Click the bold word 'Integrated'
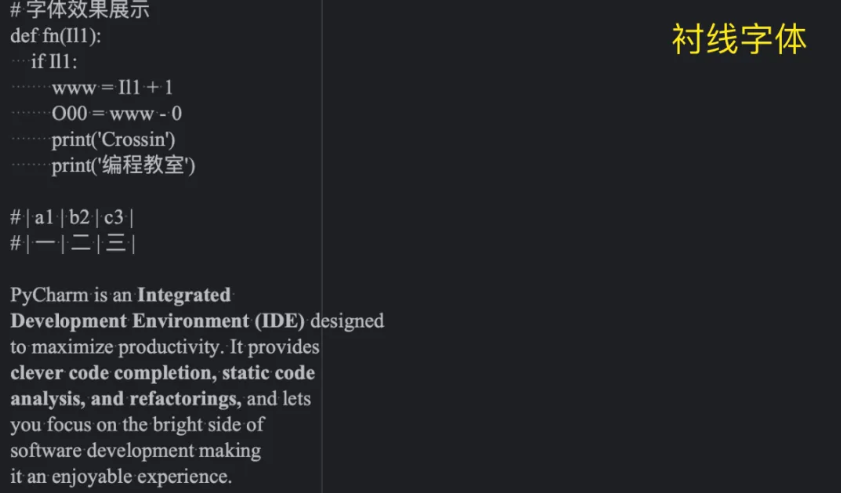The width and height of the screenshot is (841, 493). (x=184, y=295)
